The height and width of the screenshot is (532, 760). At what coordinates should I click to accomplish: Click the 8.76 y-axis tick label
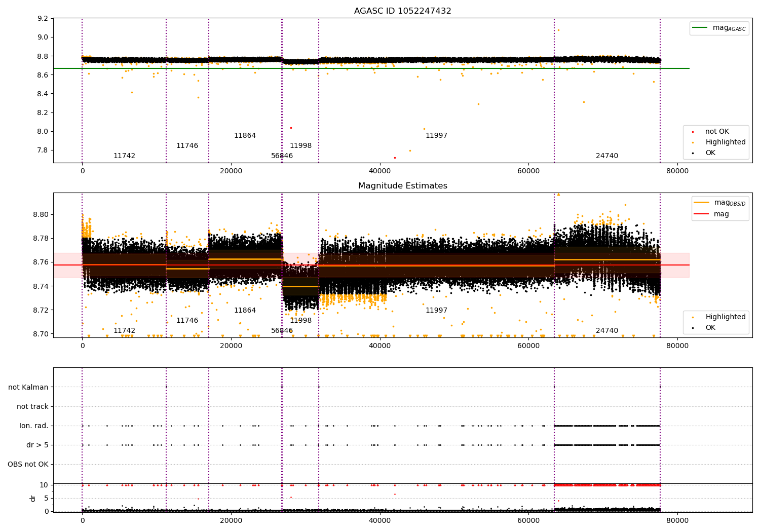[41, 262]
